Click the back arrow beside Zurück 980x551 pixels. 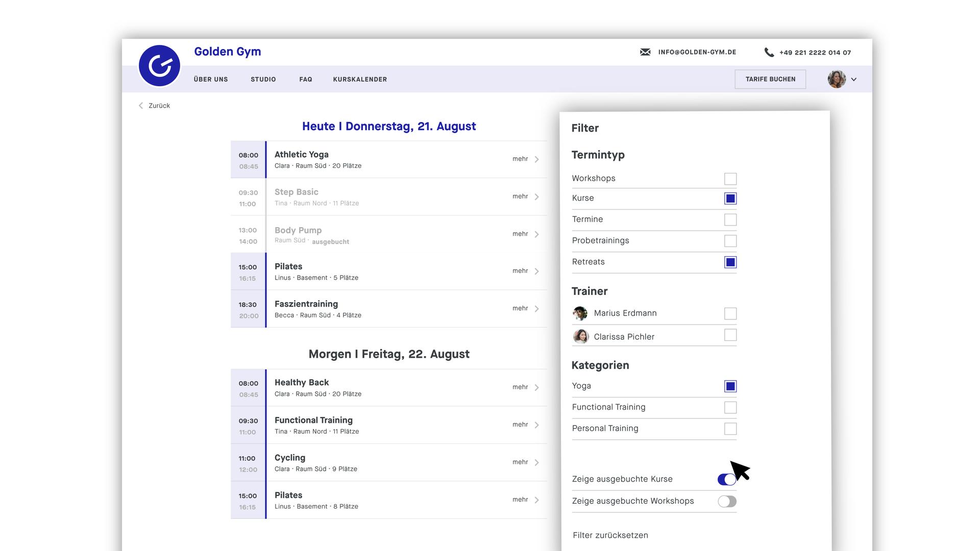point(141,106)
